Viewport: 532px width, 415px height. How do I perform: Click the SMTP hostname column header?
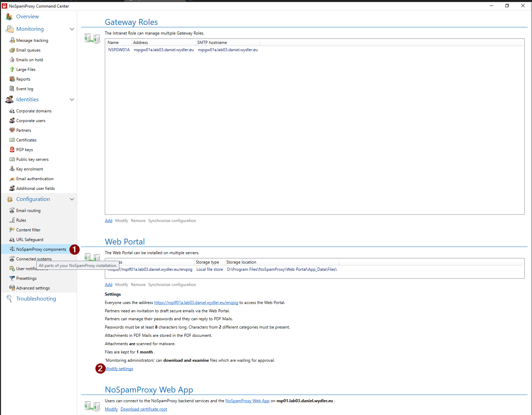coord(212,43)
